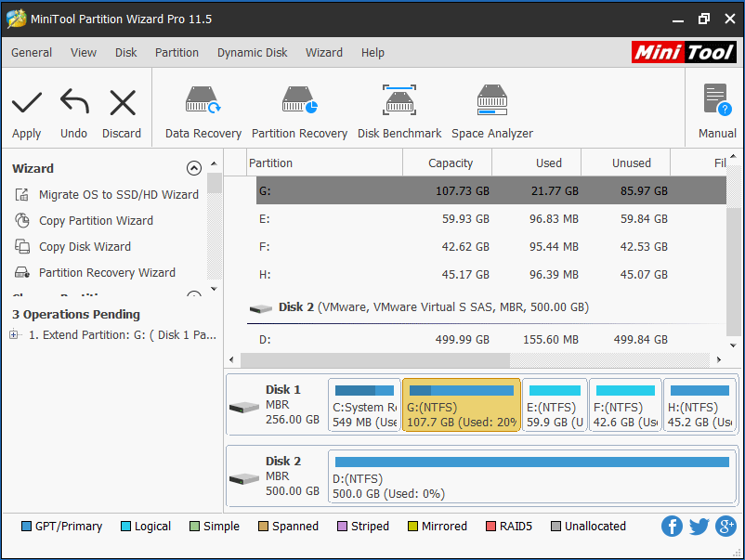This screenshot has height=560, width=745.
Task: Collapse the Wizard panel with its chevron
Action: point(194,168)
